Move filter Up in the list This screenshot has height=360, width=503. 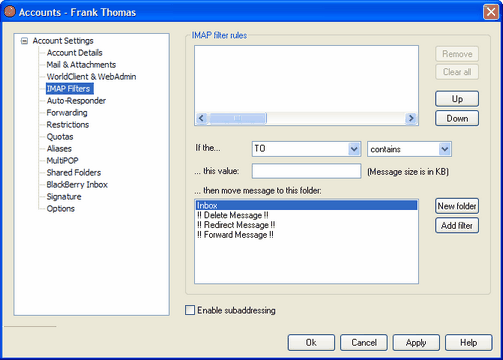click(457, 99)
